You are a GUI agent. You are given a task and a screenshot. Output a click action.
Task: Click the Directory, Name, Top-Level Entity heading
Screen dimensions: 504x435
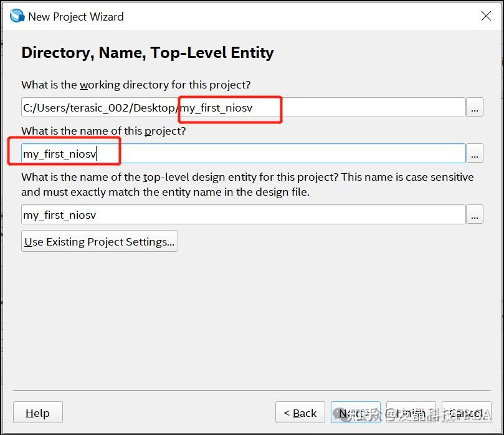(148, 53)
